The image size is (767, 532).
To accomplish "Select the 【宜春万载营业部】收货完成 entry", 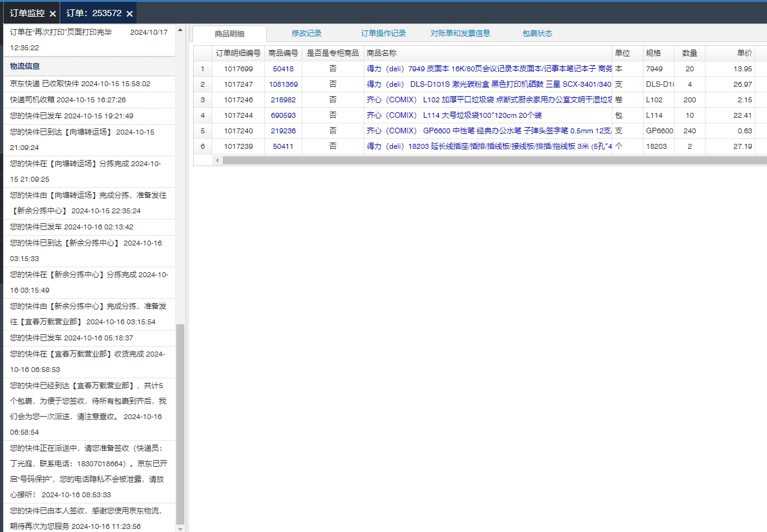I will 89,361.
